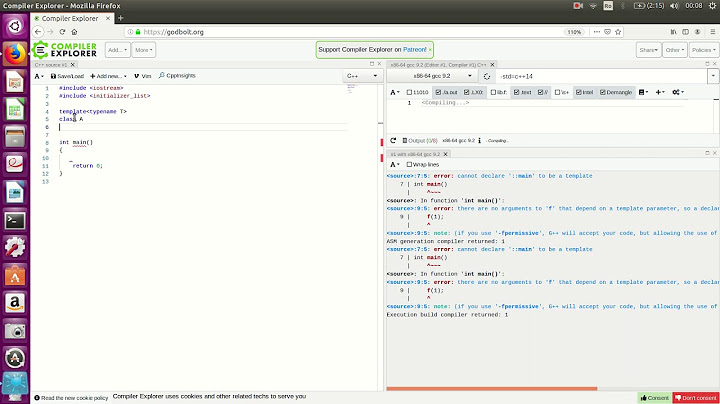Toggle the Demangle identifiers checkbox

pos(616,92)
